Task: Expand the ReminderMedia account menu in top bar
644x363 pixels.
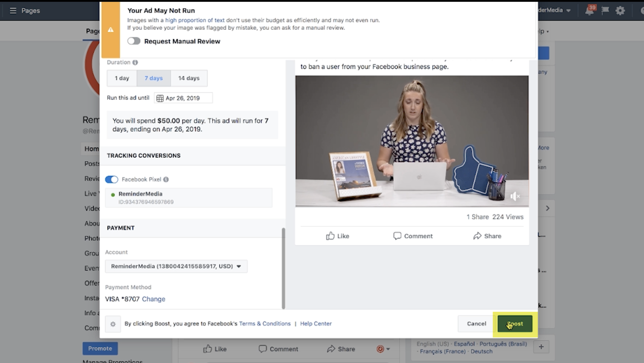Action: click(568, 10)
